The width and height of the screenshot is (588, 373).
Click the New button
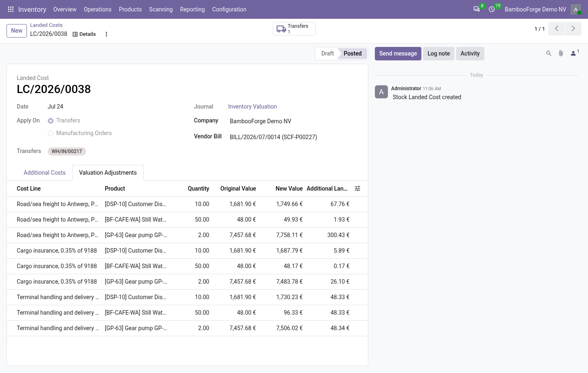[17, 31]
